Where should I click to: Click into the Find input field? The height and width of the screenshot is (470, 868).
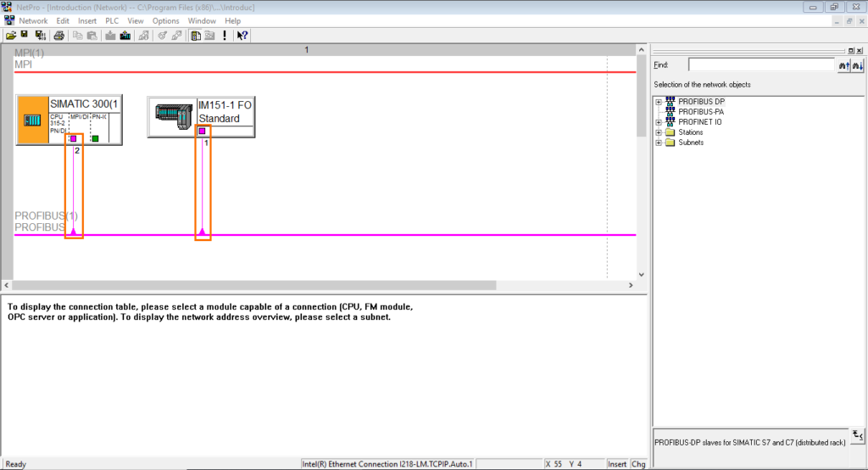pyautogui.click(x=761, y=64)
